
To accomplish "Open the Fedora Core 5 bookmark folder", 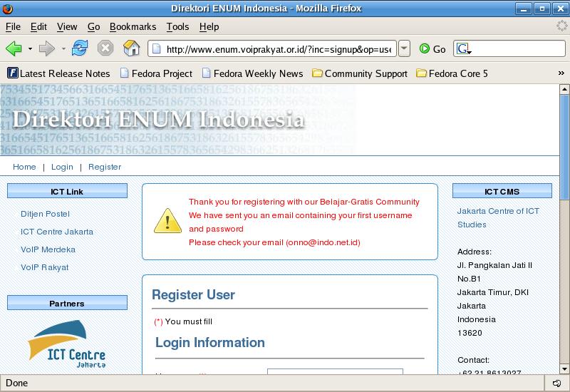I will (452, 73).
